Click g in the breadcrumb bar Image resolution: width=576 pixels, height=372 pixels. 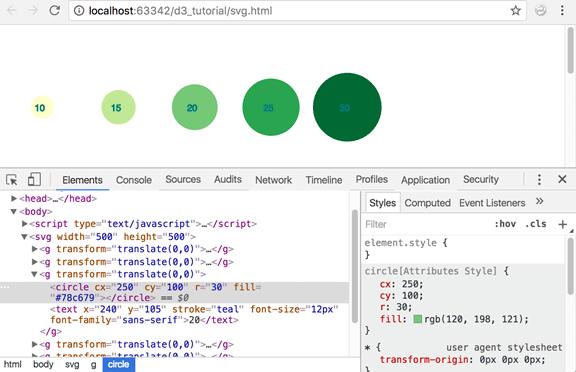point(93,364)
